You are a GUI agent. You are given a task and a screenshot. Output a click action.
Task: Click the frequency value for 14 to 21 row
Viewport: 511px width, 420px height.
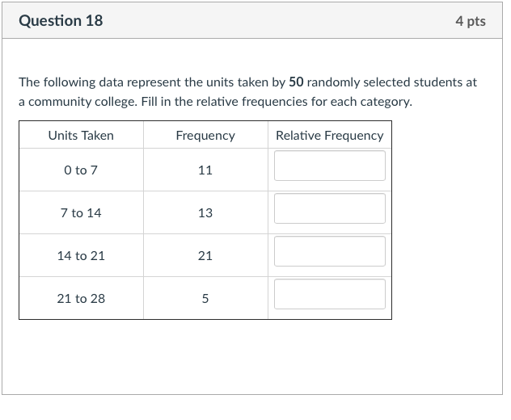(205, 256)
